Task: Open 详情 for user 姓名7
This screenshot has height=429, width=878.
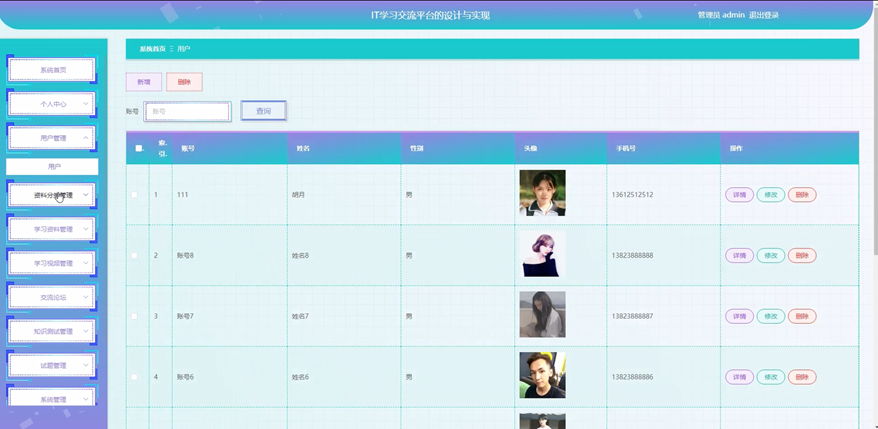Action: (740, 316)
